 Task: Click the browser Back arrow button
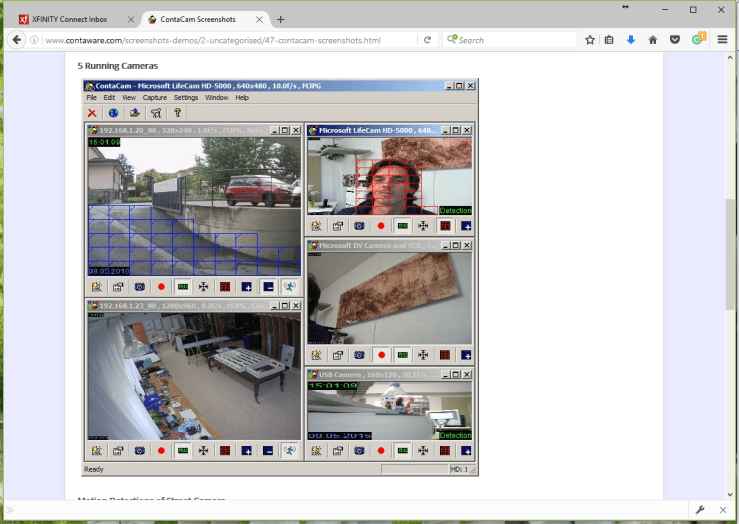click(x=16, y=40)
